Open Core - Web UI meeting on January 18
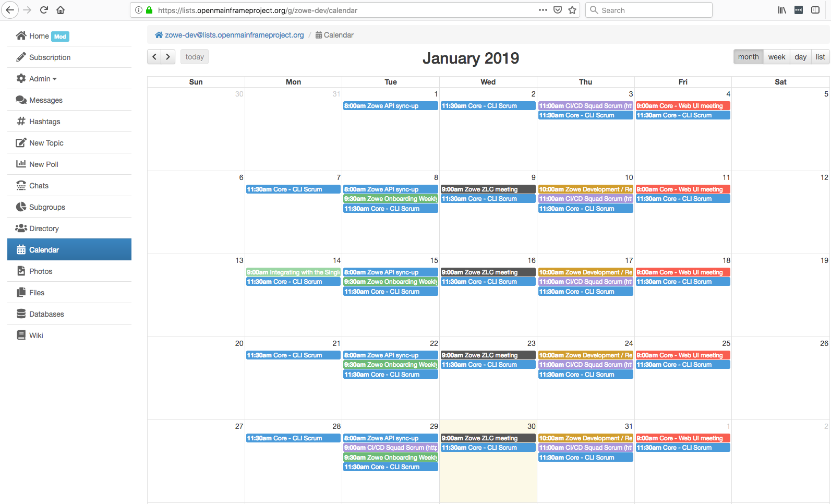The image size is (831, 504). coord(683,272)
